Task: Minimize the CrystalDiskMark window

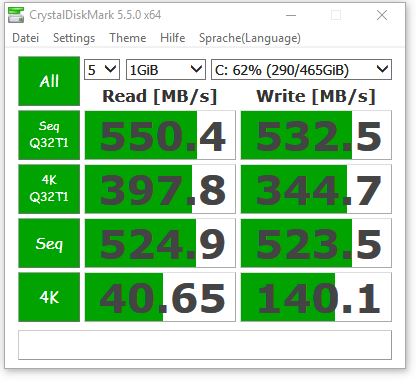Action: 291,15
